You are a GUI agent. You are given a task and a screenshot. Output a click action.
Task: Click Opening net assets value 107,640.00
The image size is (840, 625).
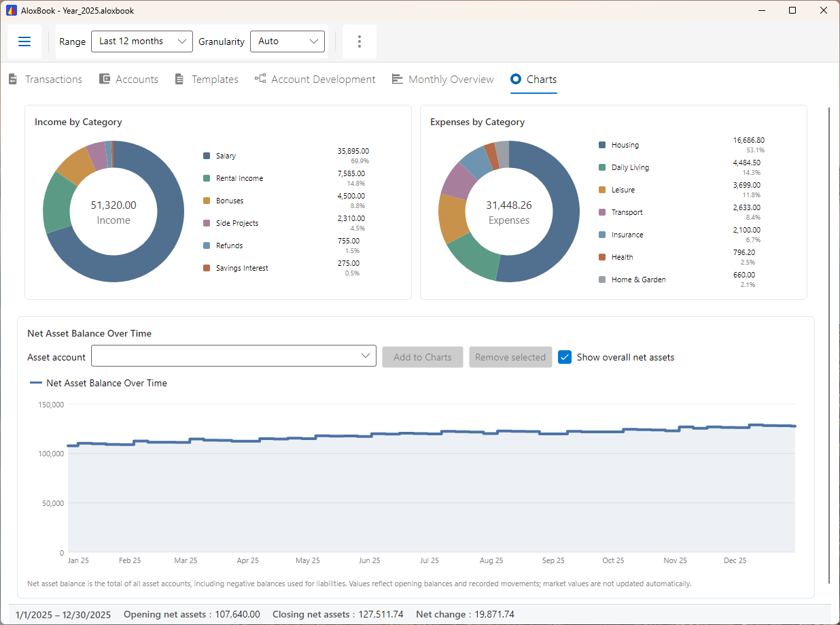(x=237, y=614)
